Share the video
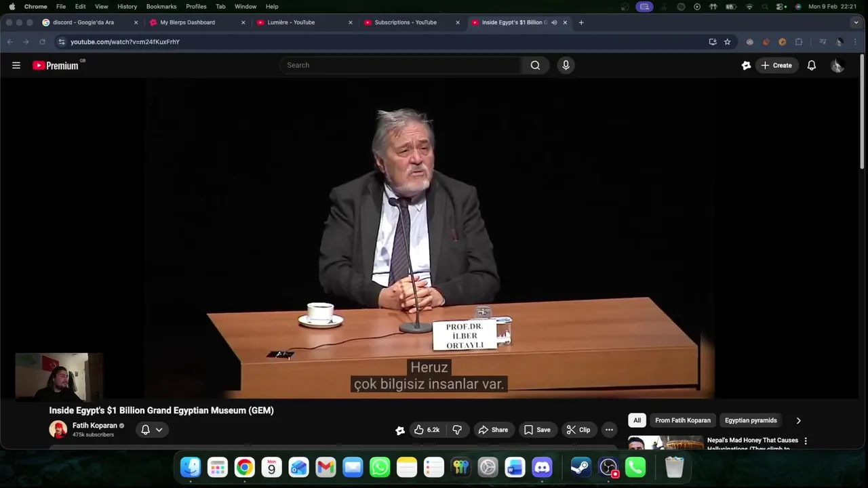 tap(493, 430)
